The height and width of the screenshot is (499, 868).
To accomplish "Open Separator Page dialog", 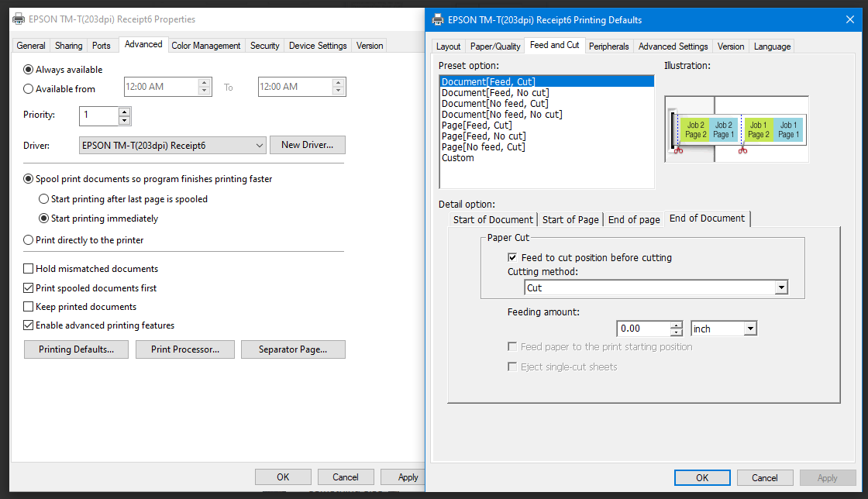I will (293, 349).
